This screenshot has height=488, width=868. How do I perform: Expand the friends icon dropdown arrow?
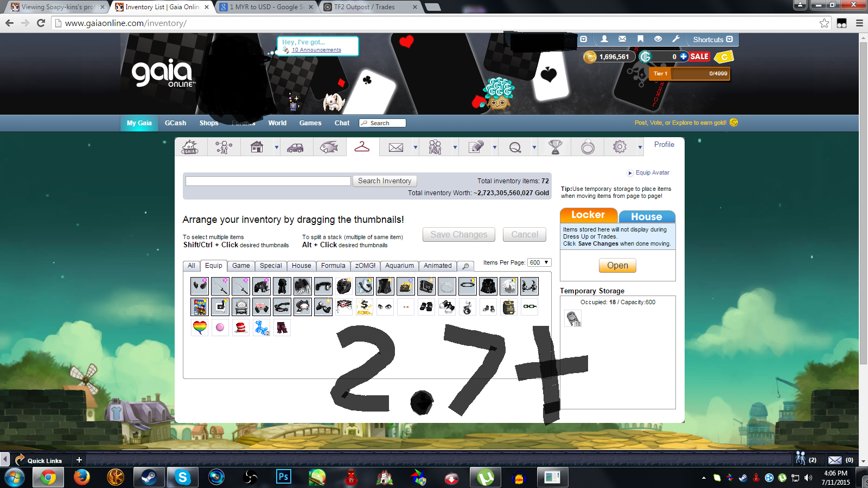coord(455,147)
